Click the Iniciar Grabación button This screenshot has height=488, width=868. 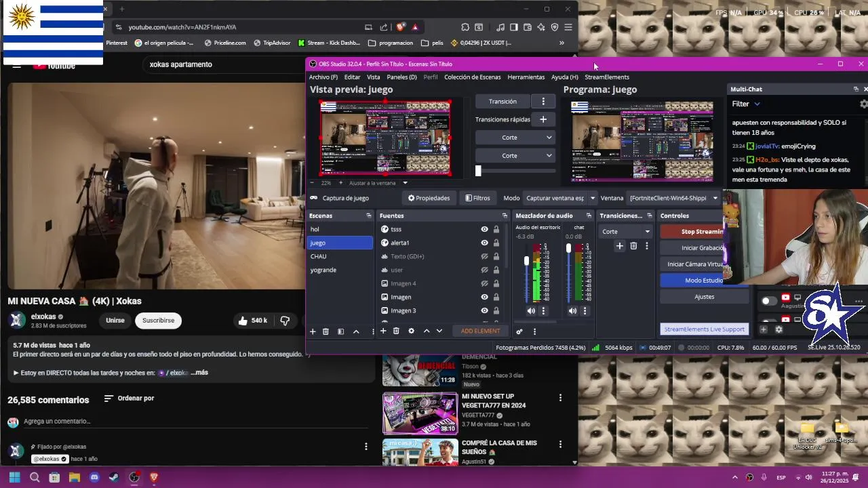click(x=692, y=248)
